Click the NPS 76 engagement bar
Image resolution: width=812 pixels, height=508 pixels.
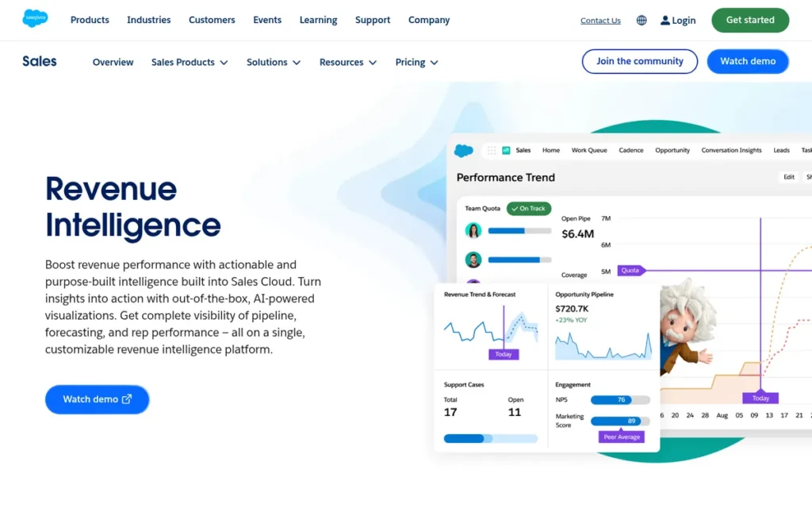coord(620,400)
